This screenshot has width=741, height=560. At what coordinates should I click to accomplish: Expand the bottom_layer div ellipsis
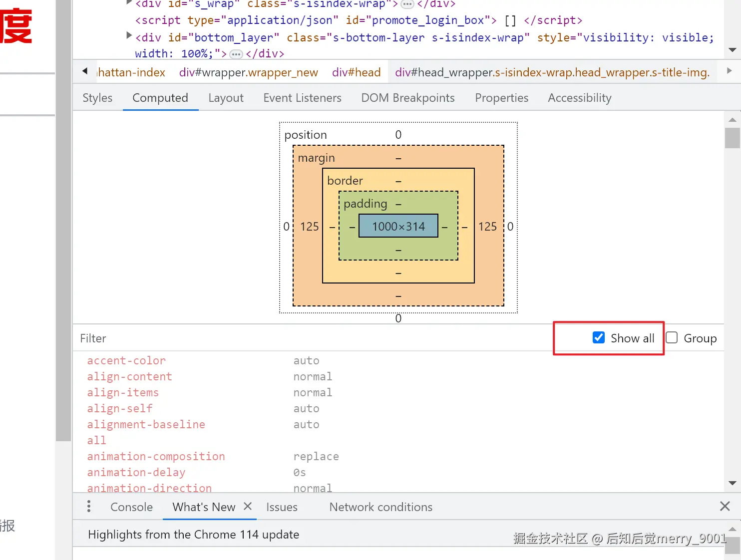point(236,54)
